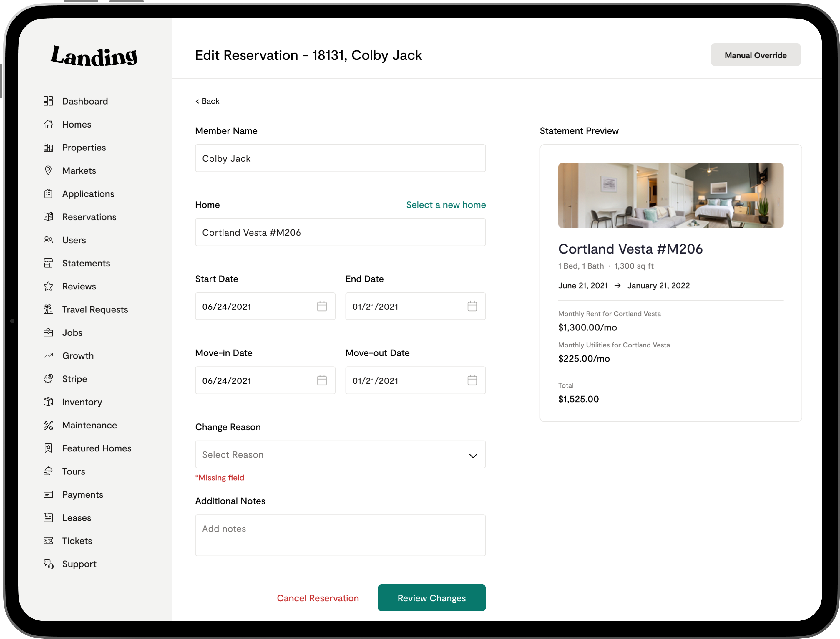Click the Stripe piggy bank icon
Image resolution: width=840 pixels, height=639 pixels.
click(48, 378)
